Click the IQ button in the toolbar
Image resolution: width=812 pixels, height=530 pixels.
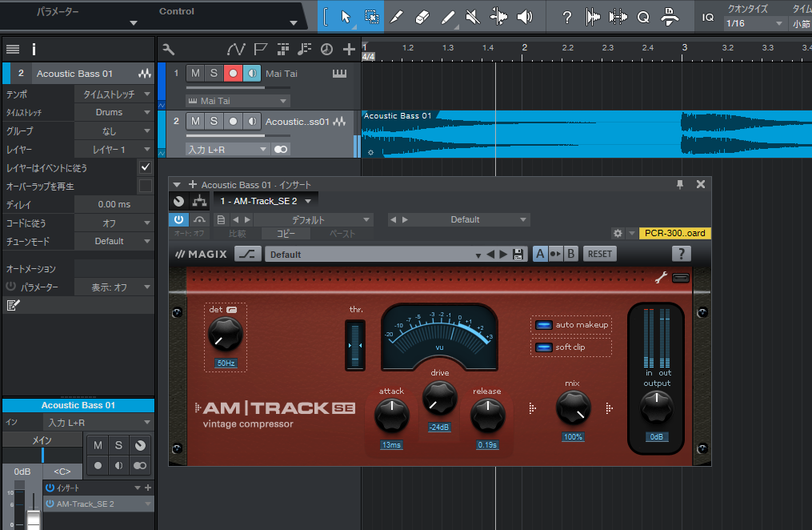(x=708, y=17)
